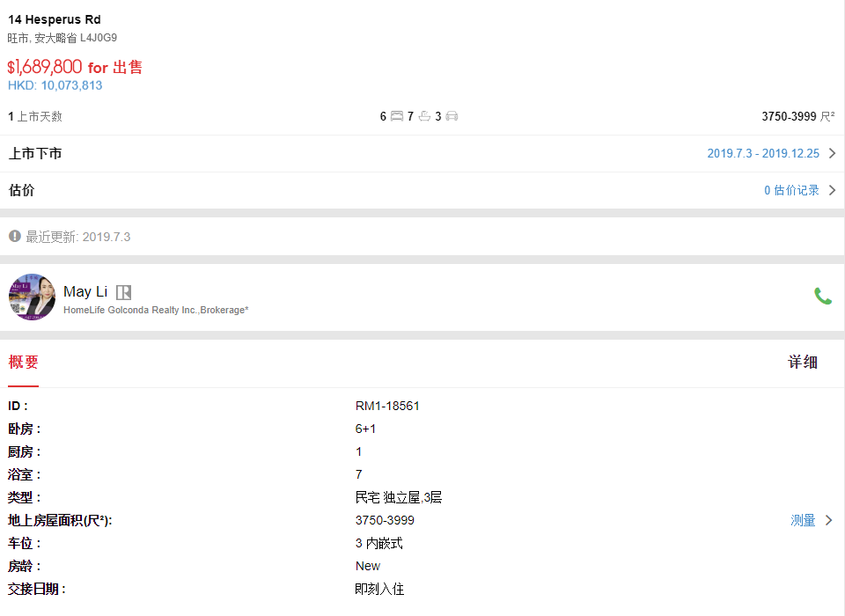
Task: Click the HKD: 10,073,813 converted price
Action: (x=55, y=85)
